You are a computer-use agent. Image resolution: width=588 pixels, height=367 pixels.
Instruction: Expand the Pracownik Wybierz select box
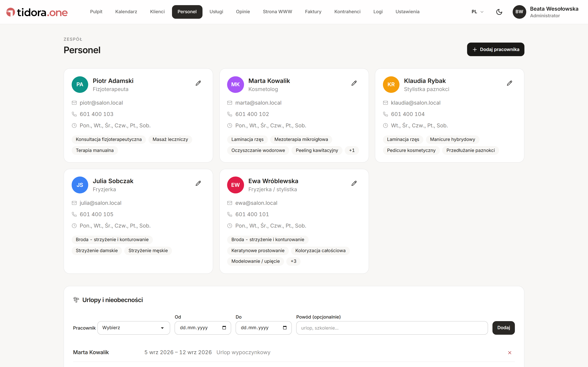pyautogui.click(x=134, y=328)
